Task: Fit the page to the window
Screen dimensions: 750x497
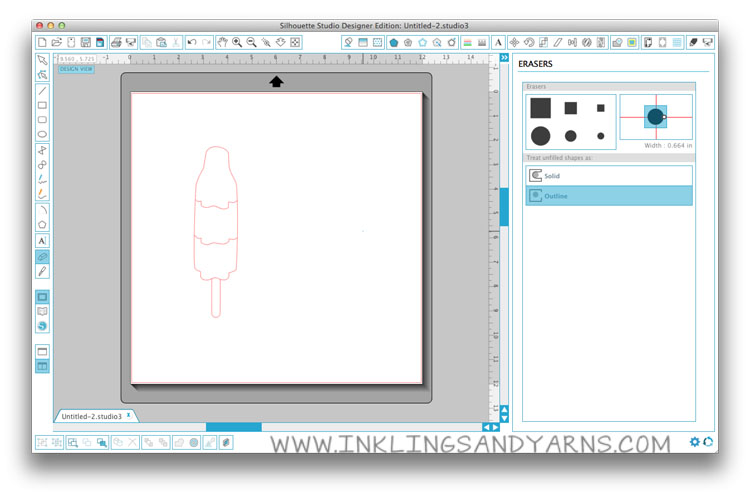Action: point(295,43)
